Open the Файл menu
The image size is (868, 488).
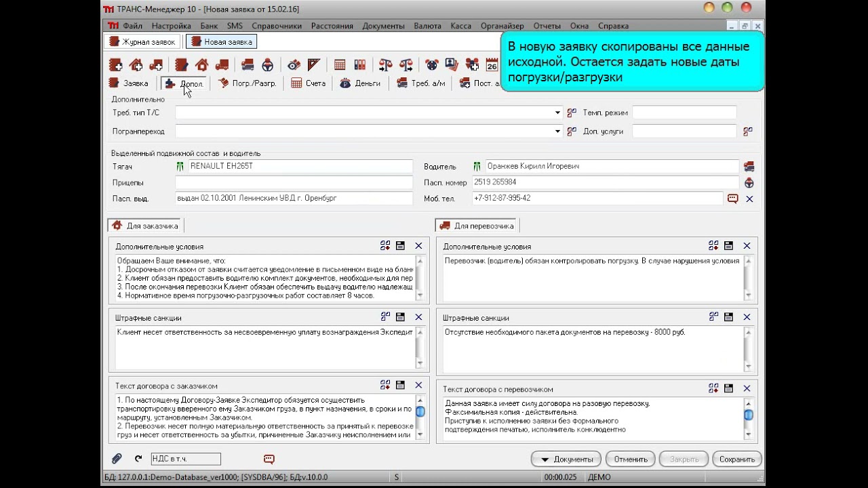click(x=133, y=26)
